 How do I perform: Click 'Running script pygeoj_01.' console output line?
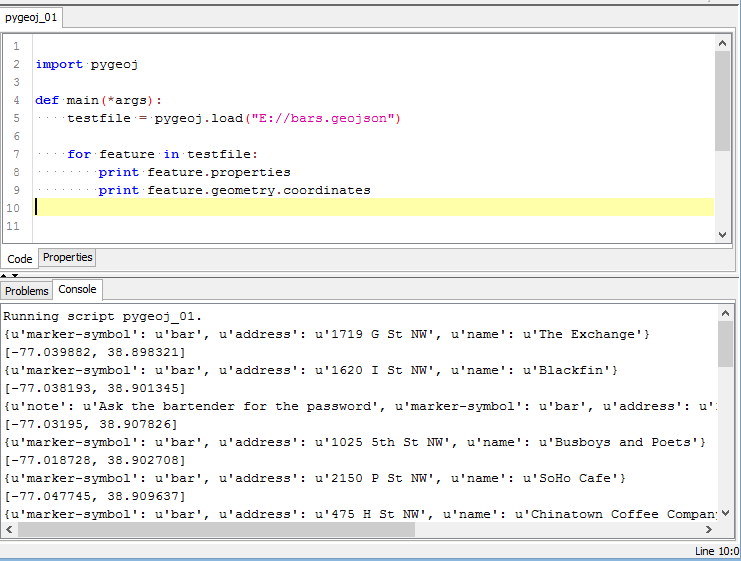[103, 316]
